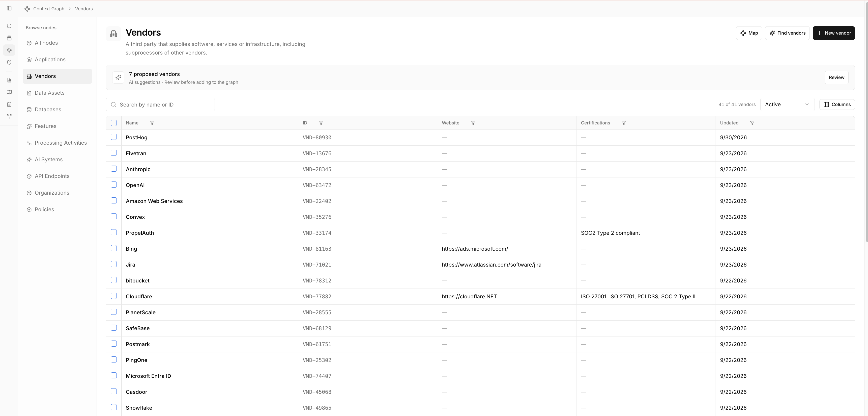Click the filter icon beside Name column

[x=152, y=123]
